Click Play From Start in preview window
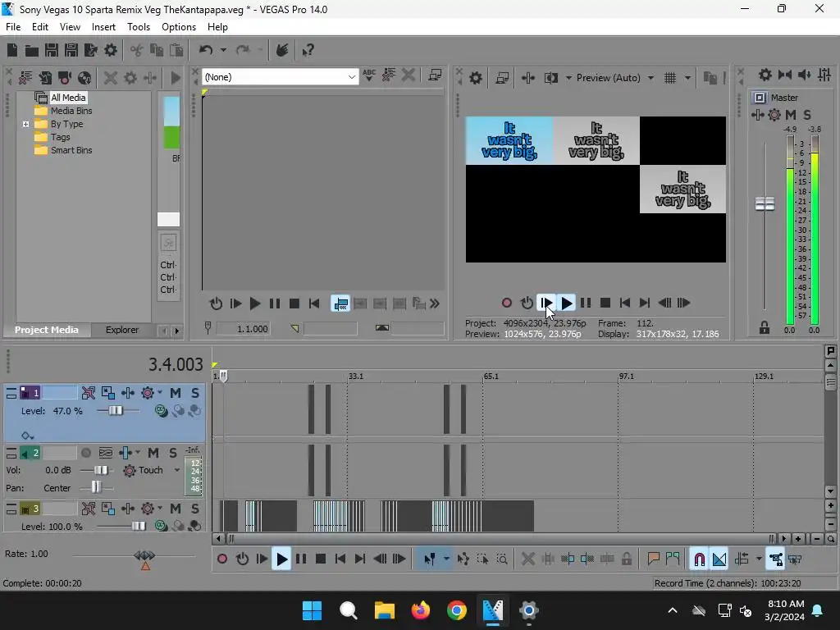The height and width of the screenshot is (630, 840). click(546, 304)
